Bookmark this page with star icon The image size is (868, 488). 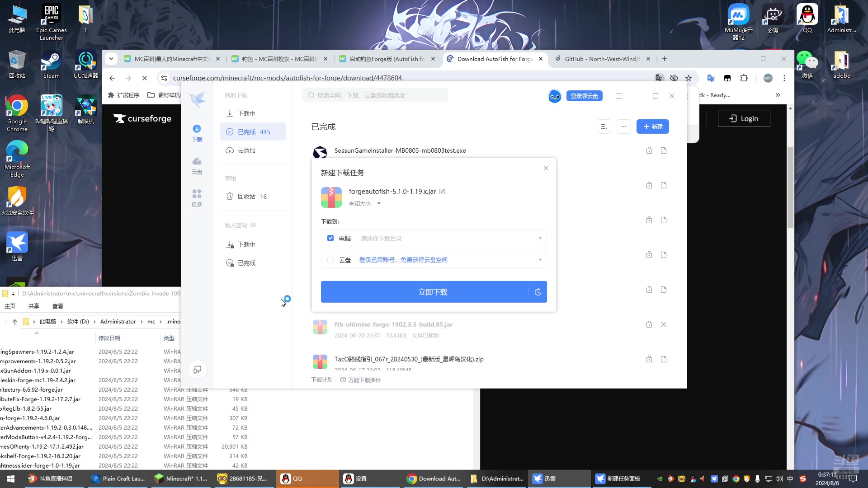[x=689, y=78]
